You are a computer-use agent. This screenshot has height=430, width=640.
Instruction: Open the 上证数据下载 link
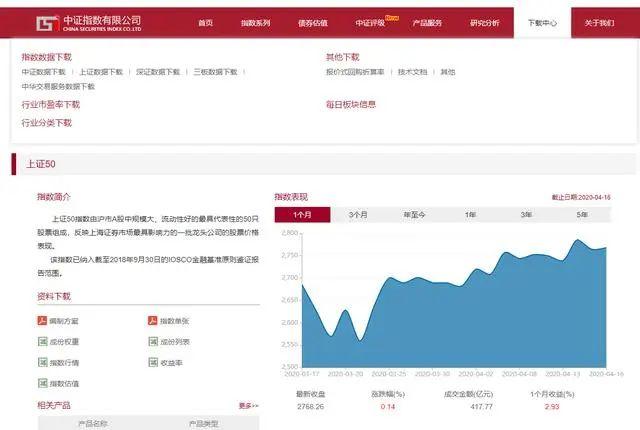click(101, 72)
